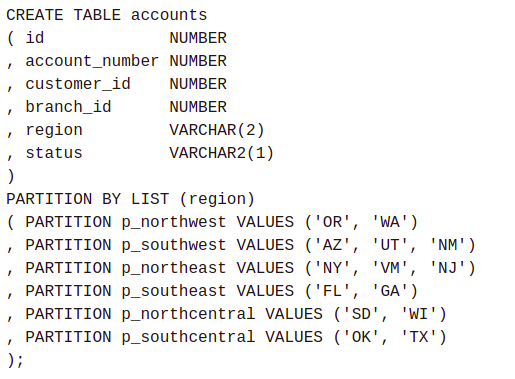Click the p_southcentral partition name
Image resolution: width=515 pixels, height=379 pixels.
click(188, 337)
